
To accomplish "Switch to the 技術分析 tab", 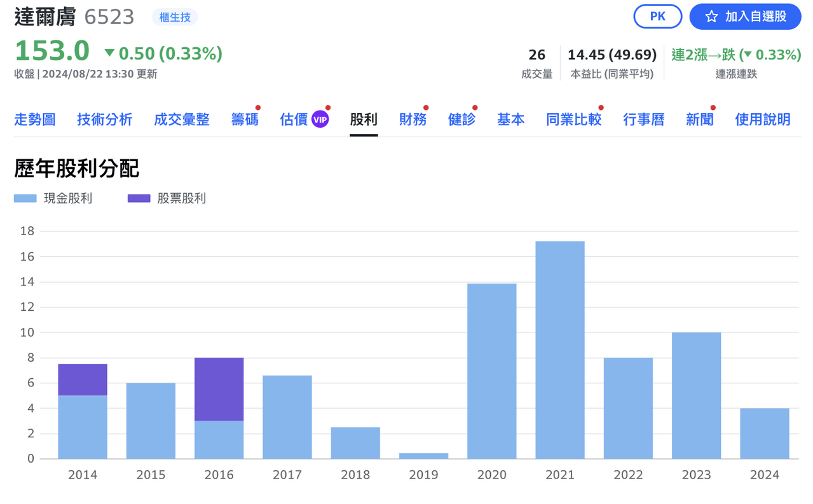I will (105, 119).
